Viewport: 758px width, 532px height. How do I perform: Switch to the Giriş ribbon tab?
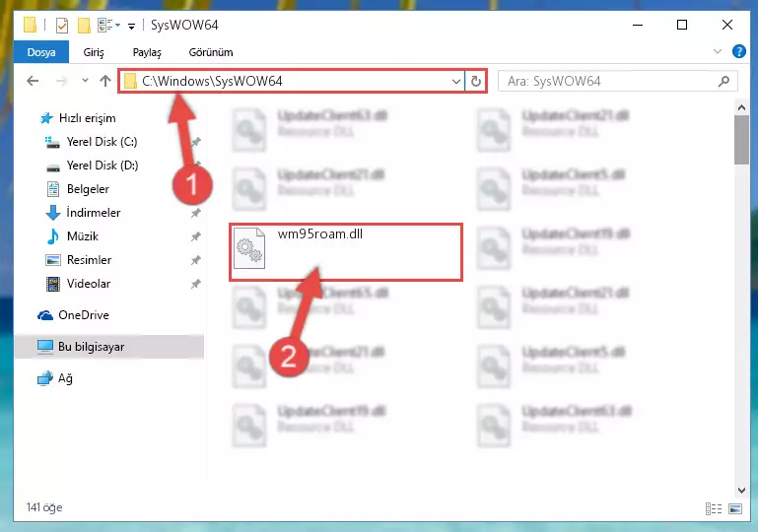click(94, 52)
